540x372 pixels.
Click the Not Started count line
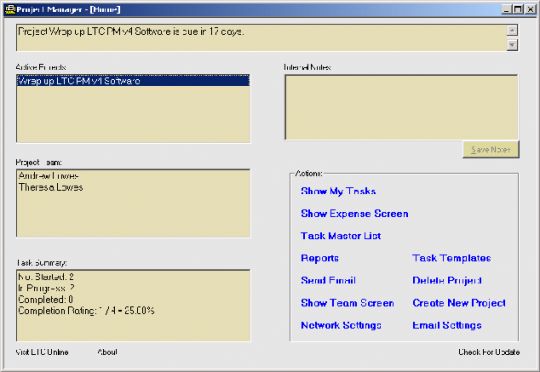(46, 277)
